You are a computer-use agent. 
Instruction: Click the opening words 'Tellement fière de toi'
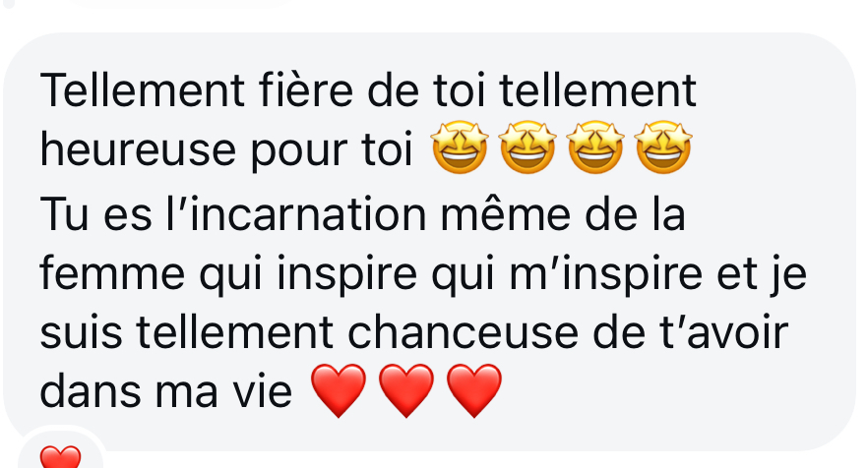(x=263, y=90)
